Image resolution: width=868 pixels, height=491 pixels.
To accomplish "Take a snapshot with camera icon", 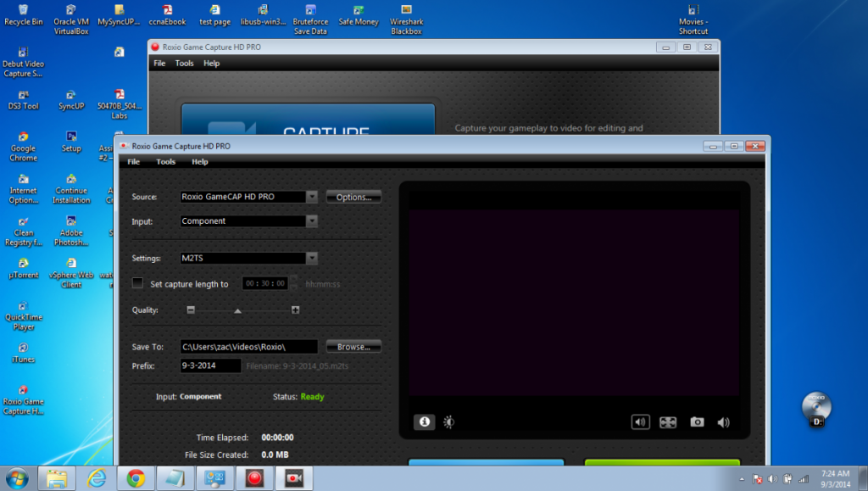I will [x=697, y=421].
